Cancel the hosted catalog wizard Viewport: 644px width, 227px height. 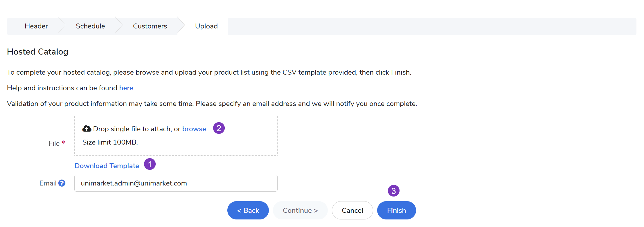point(352,210)
